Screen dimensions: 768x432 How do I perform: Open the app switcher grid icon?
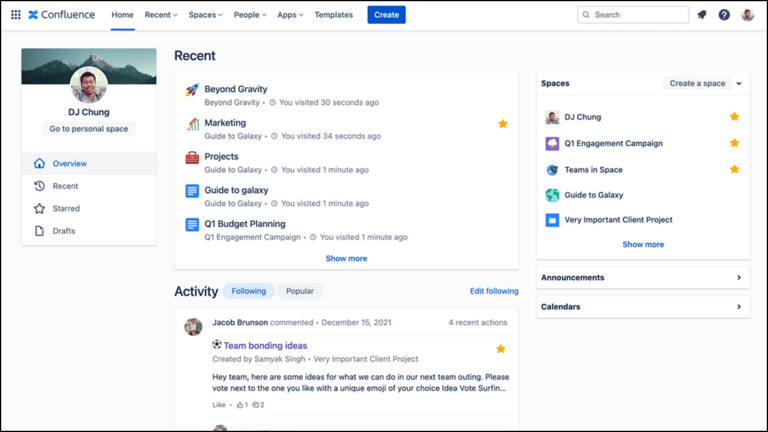point(16,15)
